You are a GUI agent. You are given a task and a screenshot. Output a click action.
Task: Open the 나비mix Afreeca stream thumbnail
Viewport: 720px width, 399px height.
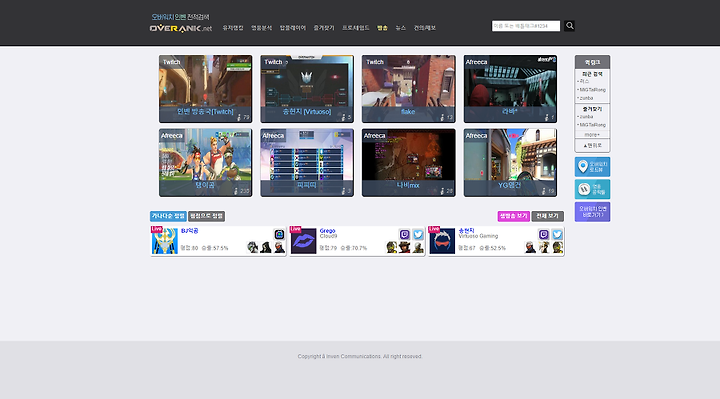(x=409, y=163)
